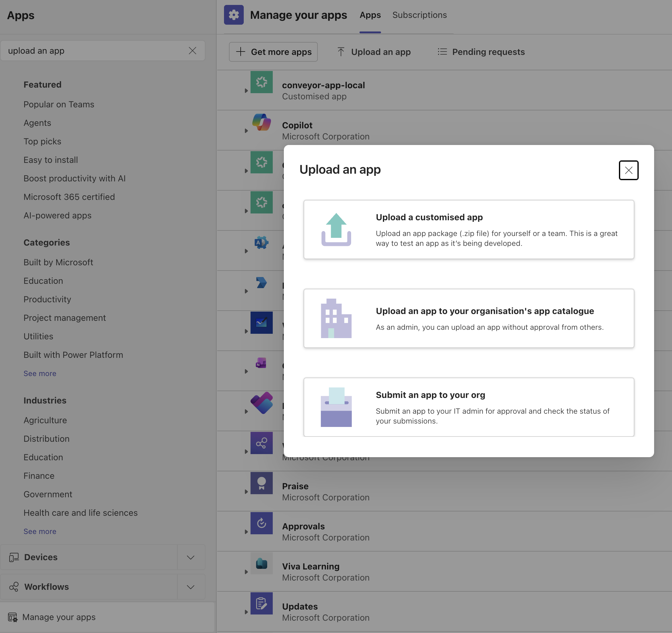
Task: Click the Copilot app icon
Action: coord(261,122)
